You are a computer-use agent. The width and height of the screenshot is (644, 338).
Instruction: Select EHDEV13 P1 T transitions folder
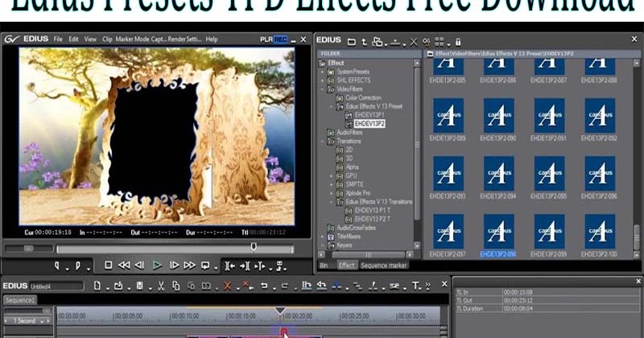(x=373, y=210)
